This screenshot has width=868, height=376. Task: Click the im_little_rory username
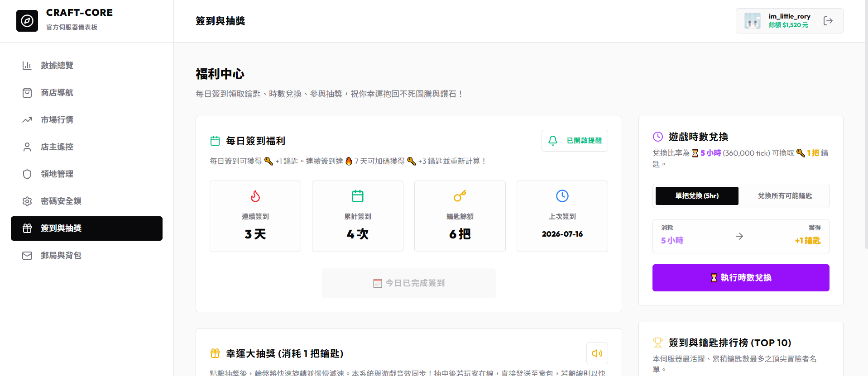(x=789, y=16)
